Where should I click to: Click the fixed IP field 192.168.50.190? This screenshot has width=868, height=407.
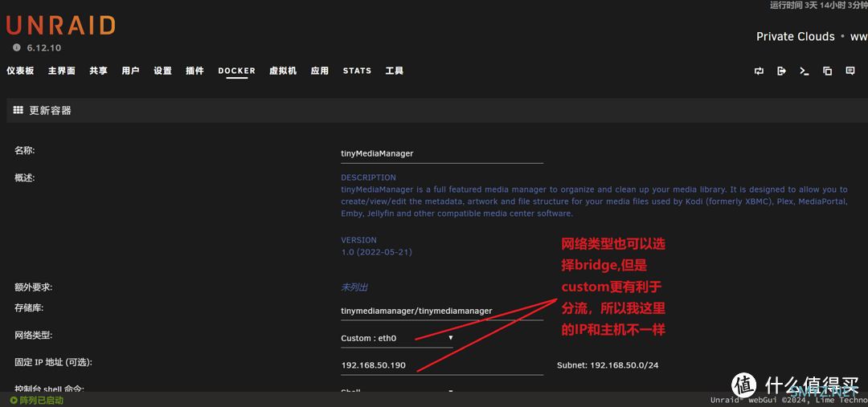coord(442,365)
